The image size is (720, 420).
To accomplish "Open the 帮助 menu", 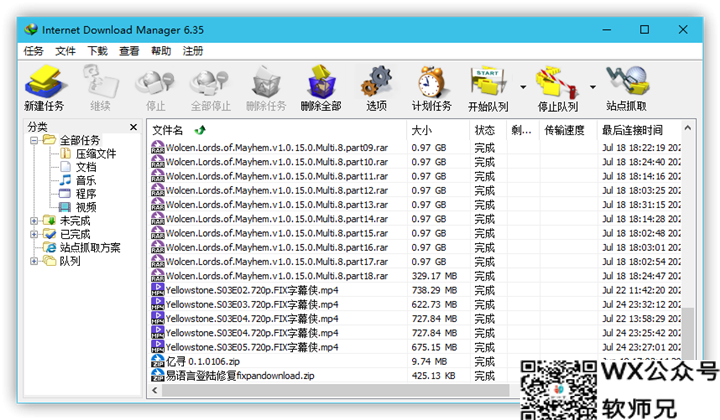I will (x=161, y=51).
